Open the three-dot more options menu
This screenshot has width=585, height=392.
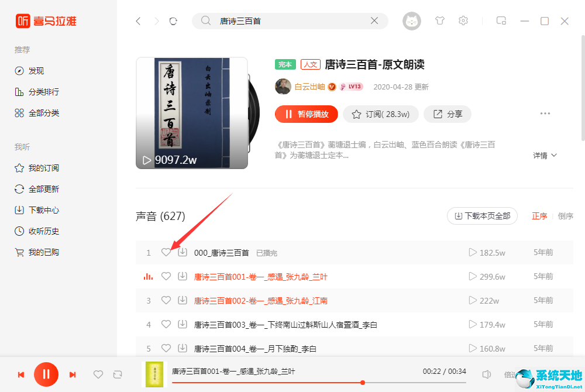coord(545,114)
